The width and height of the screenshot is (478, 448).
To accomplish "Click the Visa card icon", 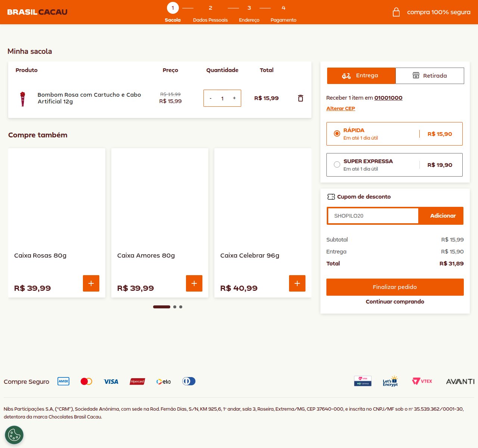I will [111, 382].
